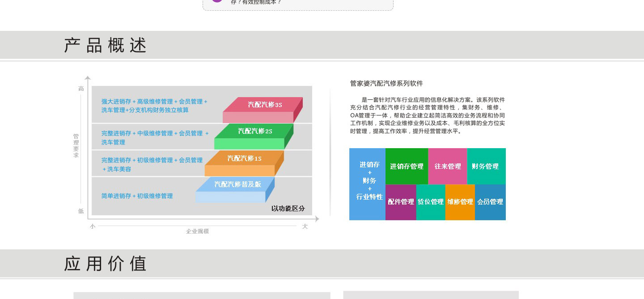
Task: Select the 汽配汽修普及版 blue block
Action: coord(235,190)
